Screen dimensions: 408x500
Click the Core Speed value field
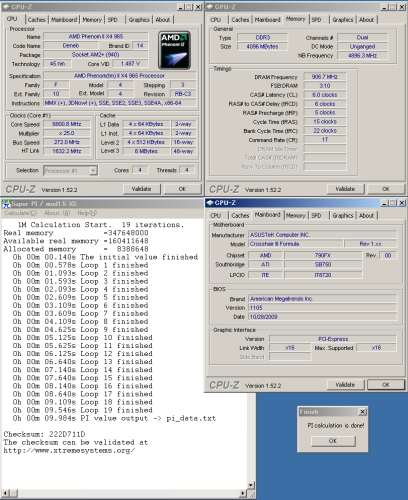67,124
